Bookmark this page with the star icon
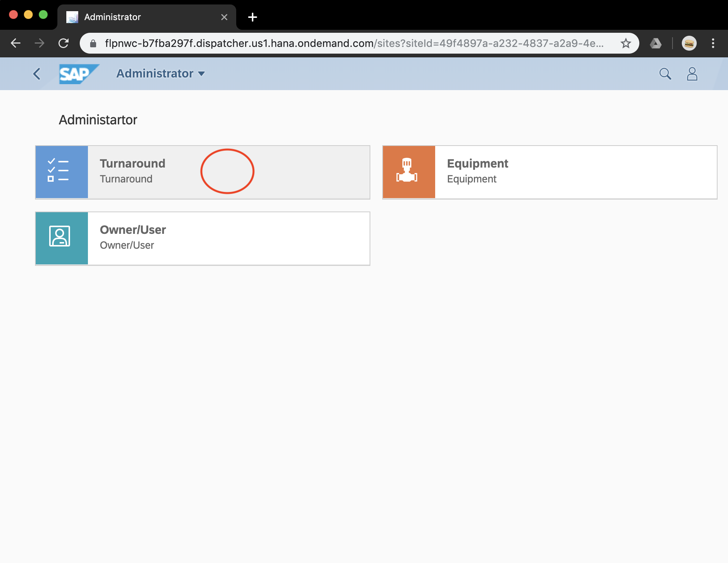Screen dimensions: 728x563 (626, 43)
